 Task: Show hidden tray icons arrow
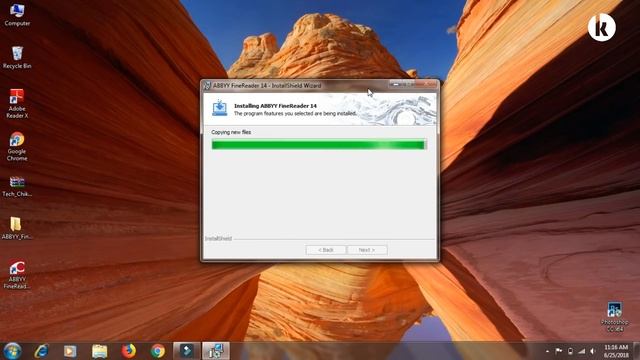pyautogui.click(x=547, y=351)
